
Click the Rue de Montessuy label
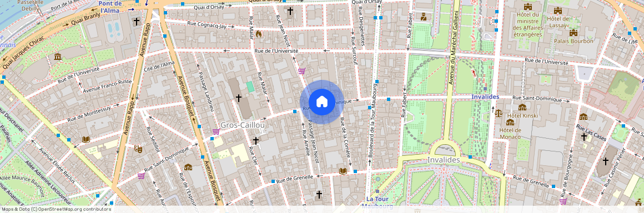point(89,114)
